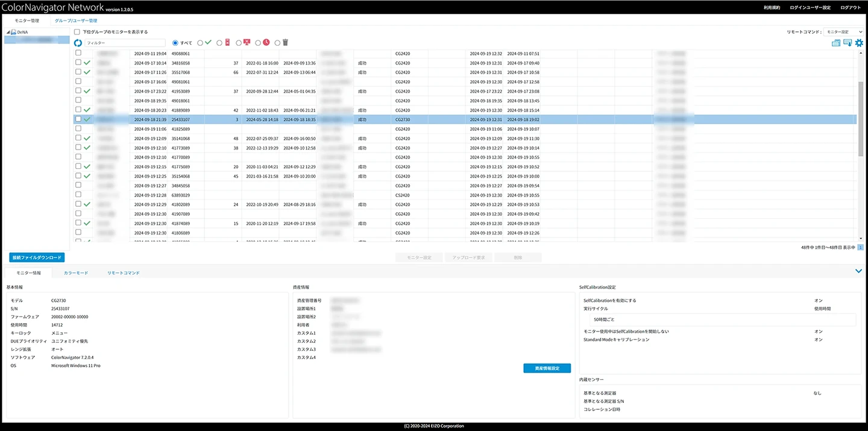868x431 pixels.
Task: Click the scrollbar up arrow of the table
Action: coord(860,52)
